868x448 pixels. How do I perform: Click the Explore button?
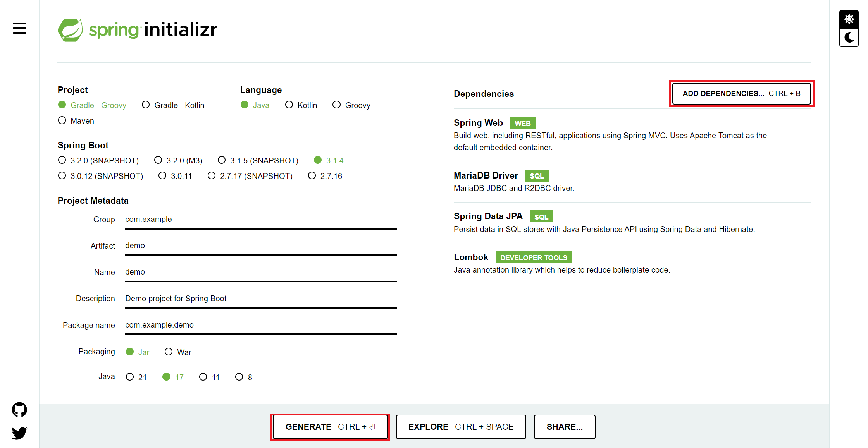point(461,427)
